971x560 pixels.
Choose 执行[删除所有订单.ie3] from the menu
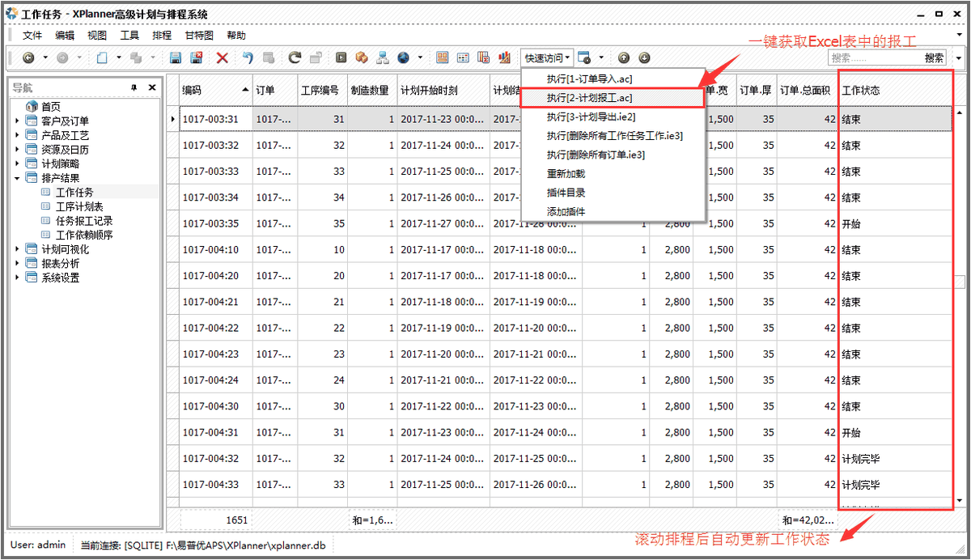613,155
